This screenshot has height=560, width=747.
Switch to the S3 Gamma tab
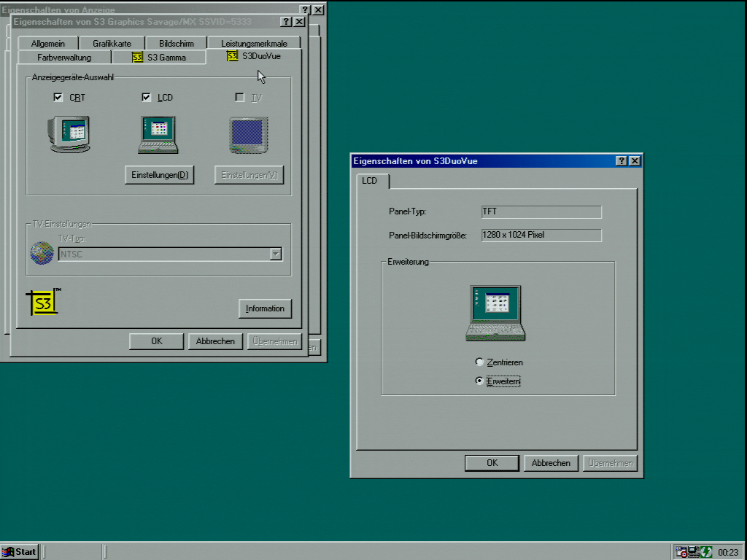point(159,57)
